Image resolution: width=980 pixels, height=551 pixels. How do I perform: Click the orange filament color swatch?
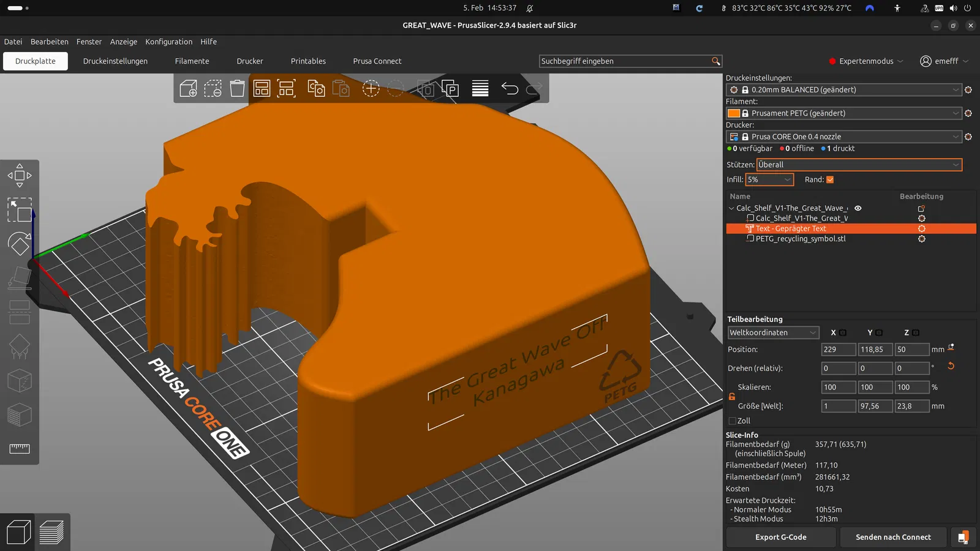coord(734,113)
